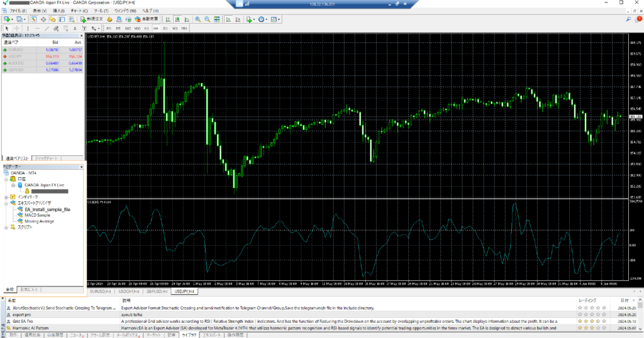Switch Navigator to お気に入り tab

pyautogui.click(x=29, y=290)
